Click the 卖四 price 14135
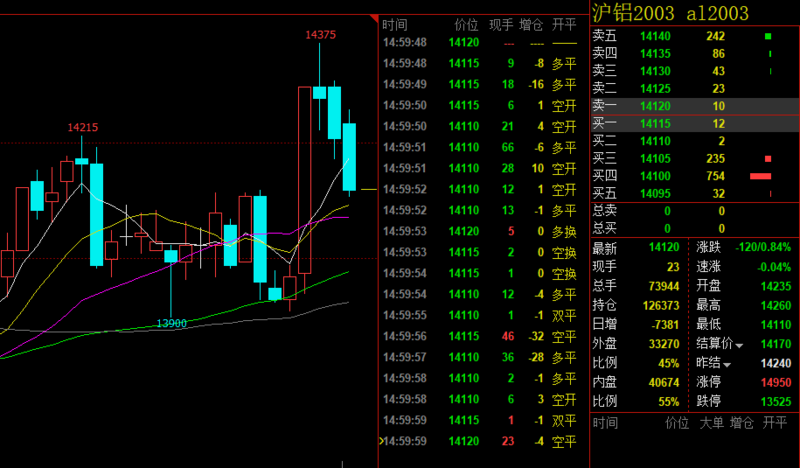The height and width of the screenshot is (468, 800). 655,54
